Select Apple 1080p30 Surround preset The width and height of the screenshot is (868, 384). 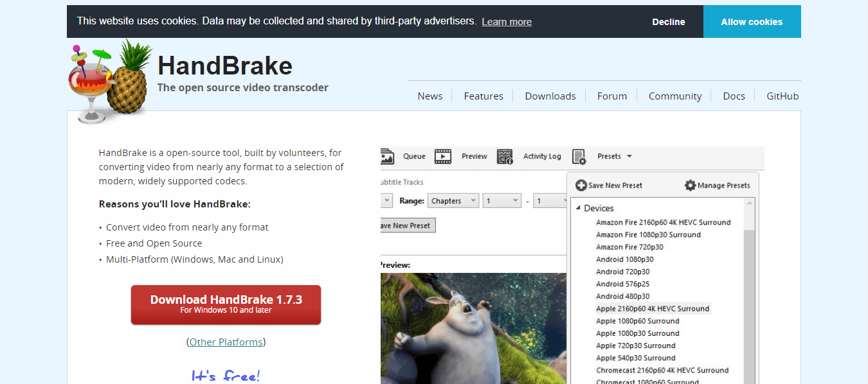637,333
